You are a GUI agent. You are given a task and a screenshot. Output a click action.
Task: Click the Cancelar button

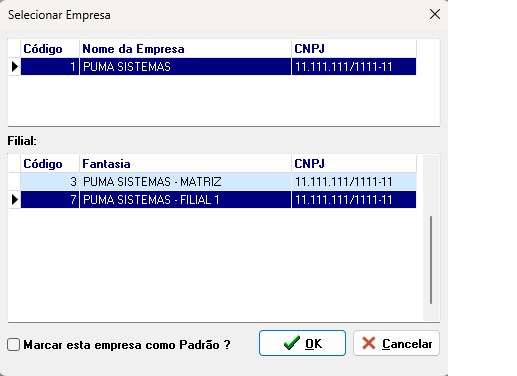point(396,343)
